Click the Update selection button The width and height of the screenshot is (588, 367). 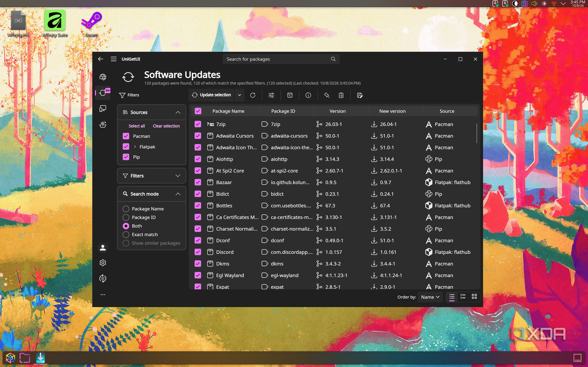point(212,95)
